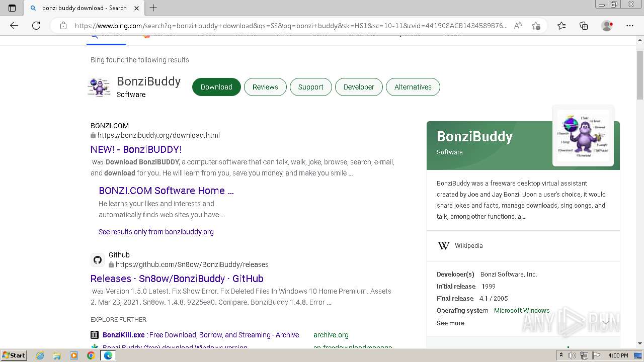Image resolution: width=644 pixels, height=362 pixels.
Task: Open Releases Sn8ow/BonziBuddy GitHub result
Action: (177, 279)
